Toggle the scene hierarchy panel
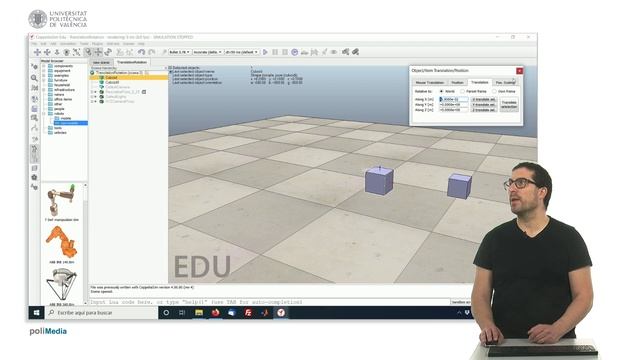The image size is (640, 360). (34, 158)
